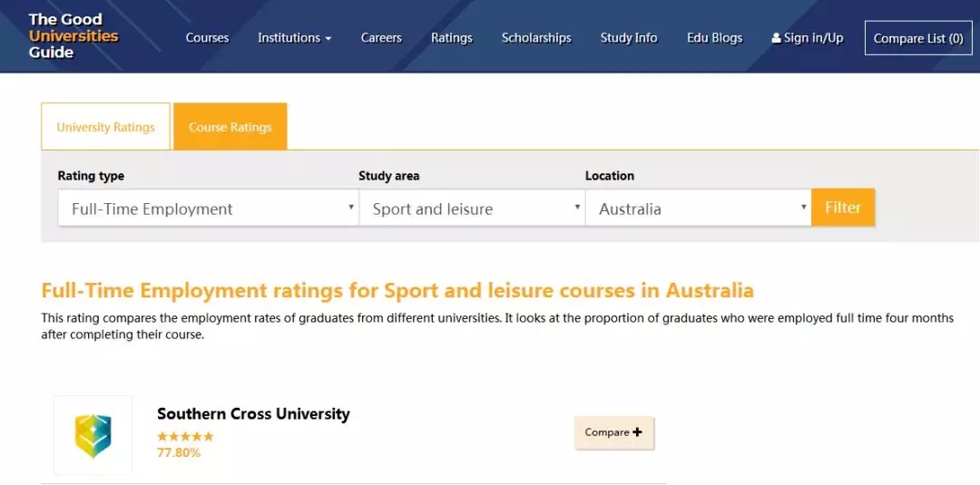Image resolution: width=980 pixels, height=485 pixels.
Task: Open the Compare List (0) button
Action: (x=918, y=38)
